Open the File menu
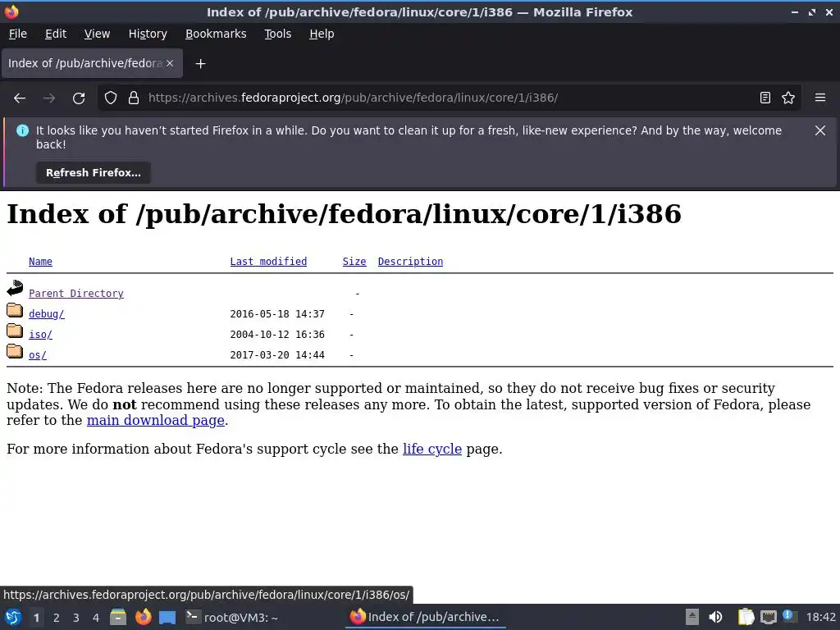Screen dimensions: 840x630 click(x=18, y=34)
